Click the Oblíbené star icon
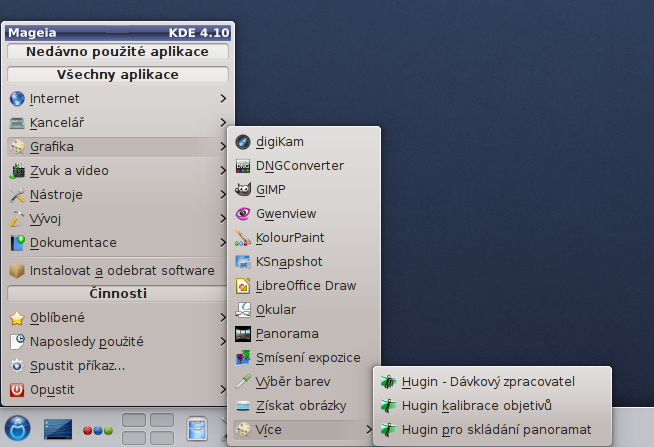 [x=17, y=318]
